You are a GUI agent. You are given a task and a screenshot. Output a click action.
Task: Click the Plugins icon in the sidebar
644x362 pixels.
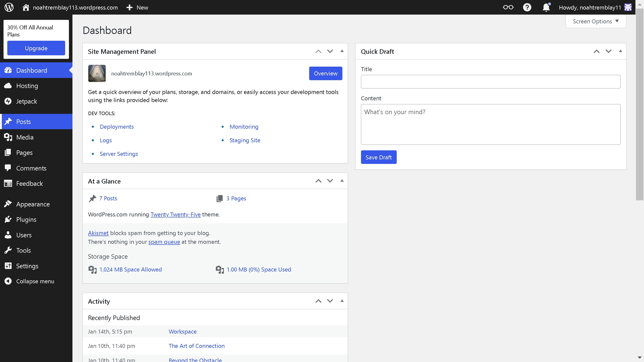coord(8,219)
